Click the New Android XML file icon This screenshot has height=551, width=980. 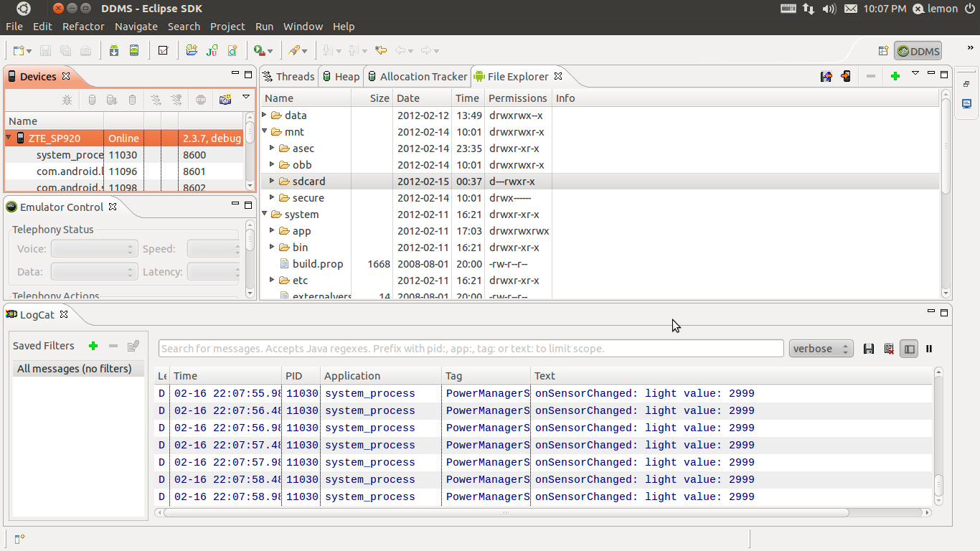click(232, 50)
